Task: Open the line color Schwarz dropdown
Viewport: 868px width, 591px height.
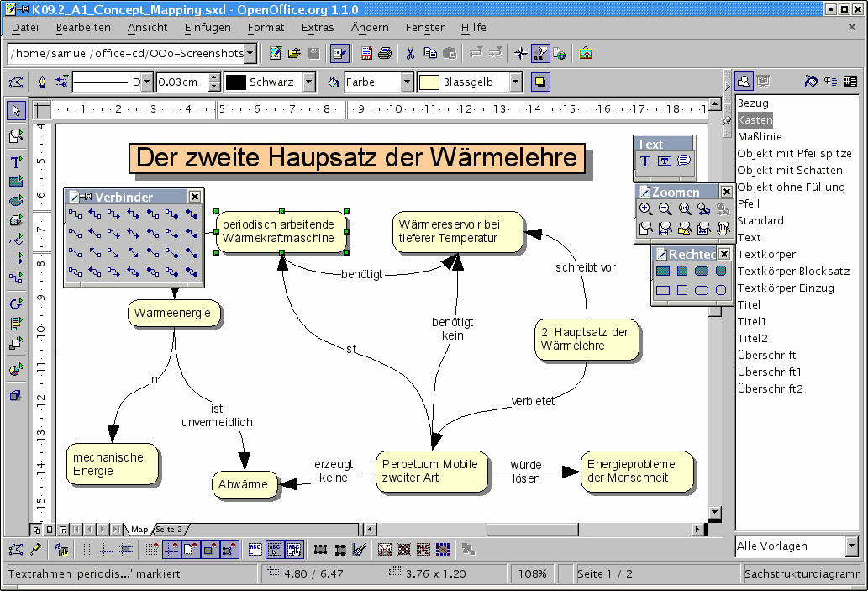Action: [x=308, y=82]
